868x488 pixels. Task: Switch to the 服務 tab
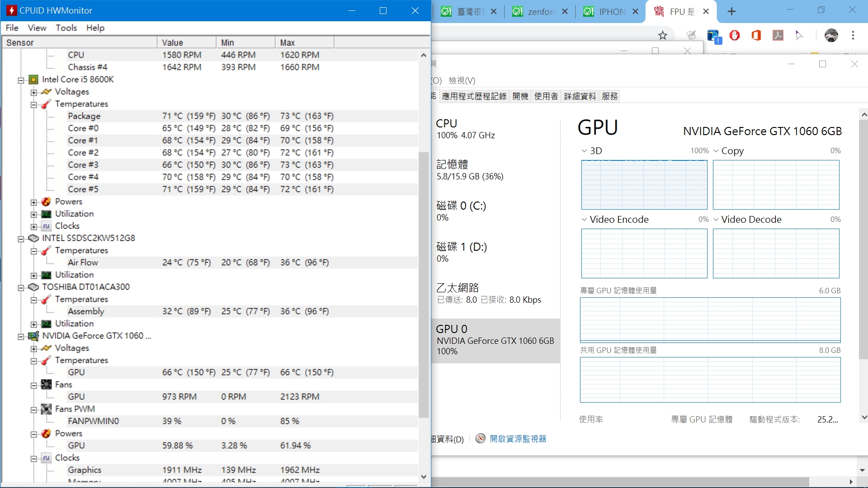click(x=610, y=96)
